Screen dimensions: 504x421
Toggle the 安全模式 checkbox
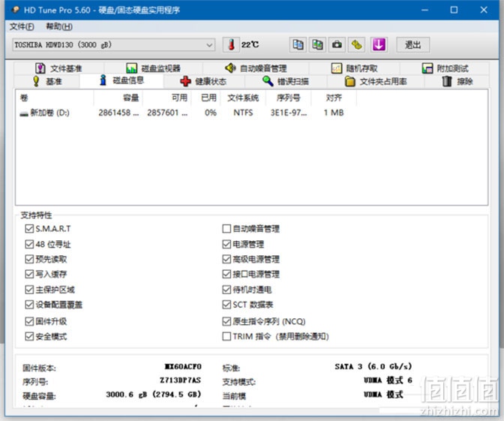click(x=29, y=336)
